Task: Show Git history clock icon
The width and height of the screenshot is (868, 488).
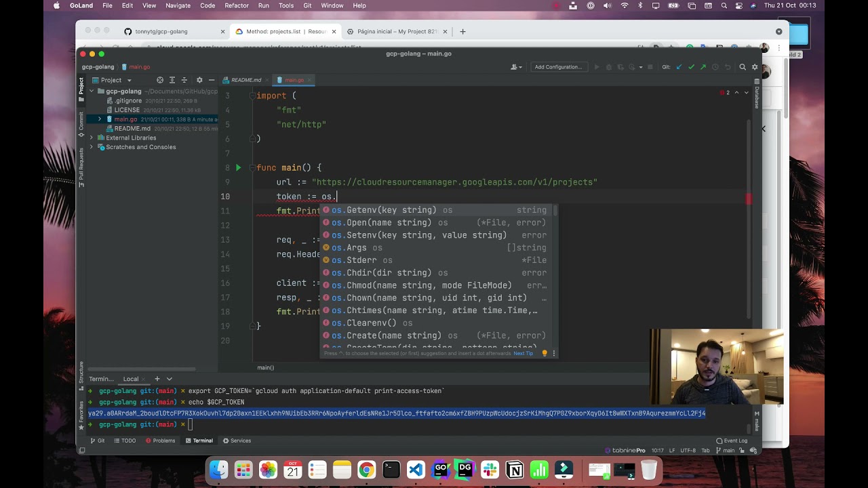Action: pos(715,67)
